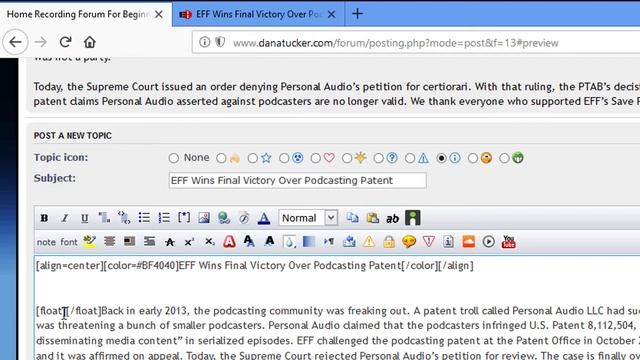Insert strikethrough text BBCode
The image size is (640, 360).
pyautogui.click(x=170, y=242)
